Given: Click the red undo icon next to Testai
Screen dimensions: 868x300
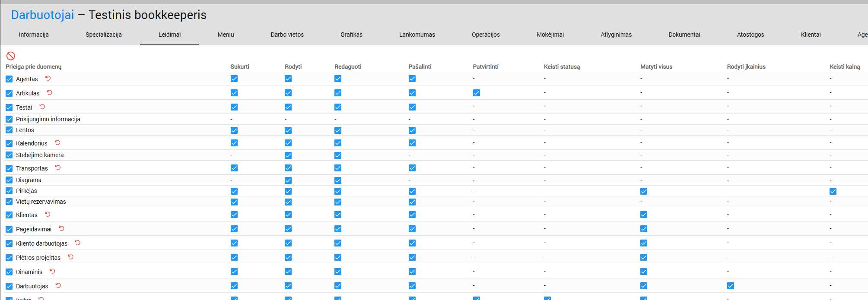Looking at the screenshot, I should pos(42,107).
